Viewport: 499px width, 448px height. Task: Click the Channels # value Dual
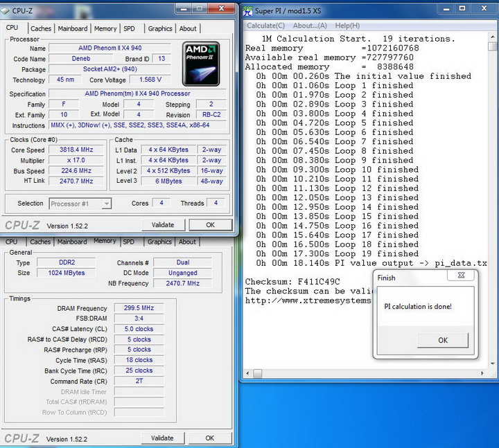coord(183,262)
